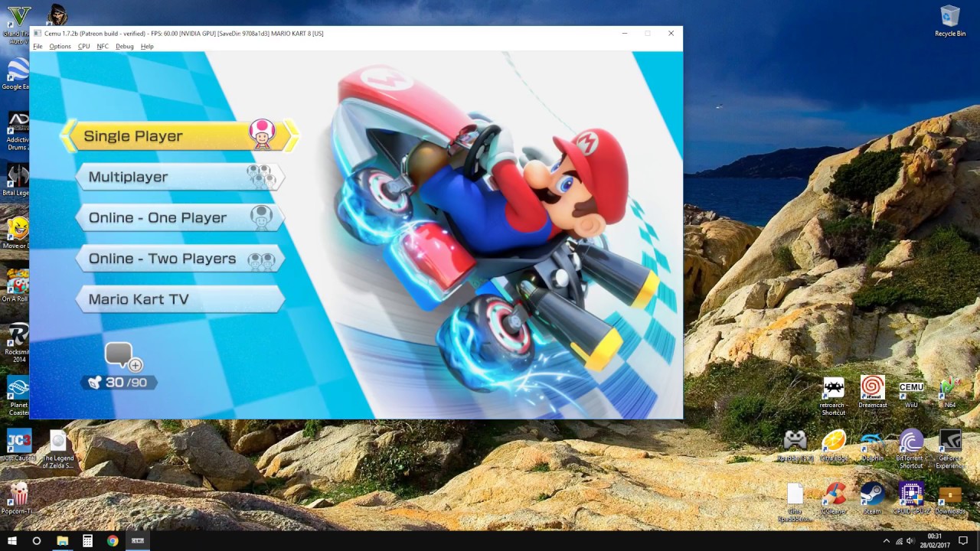Select the On A Roll shortcut
This screenshot has height=551, width=980.
point(17,286)
